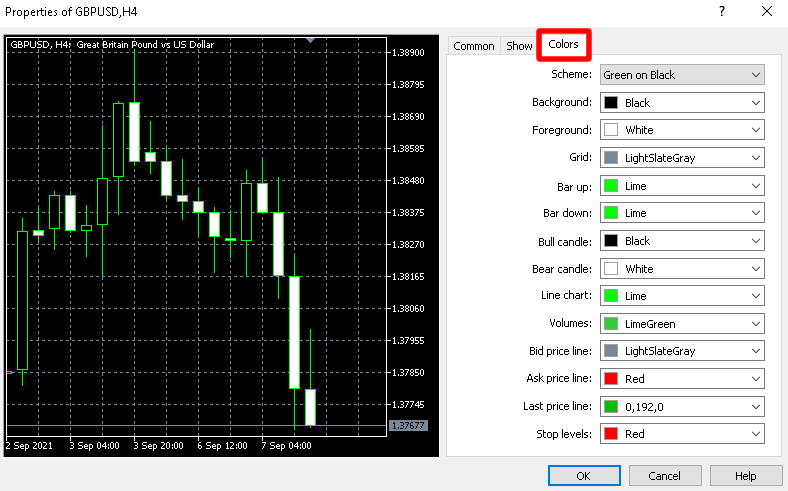Image resolution: width=788 pixels, height=491 pixels.
Task: Click the Last price line label
Action: 557,406
